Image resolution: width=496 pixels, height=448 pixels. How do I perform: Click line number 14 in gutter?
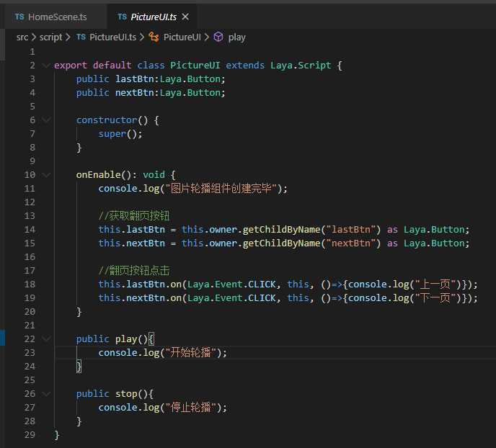[x=30, y=229]
